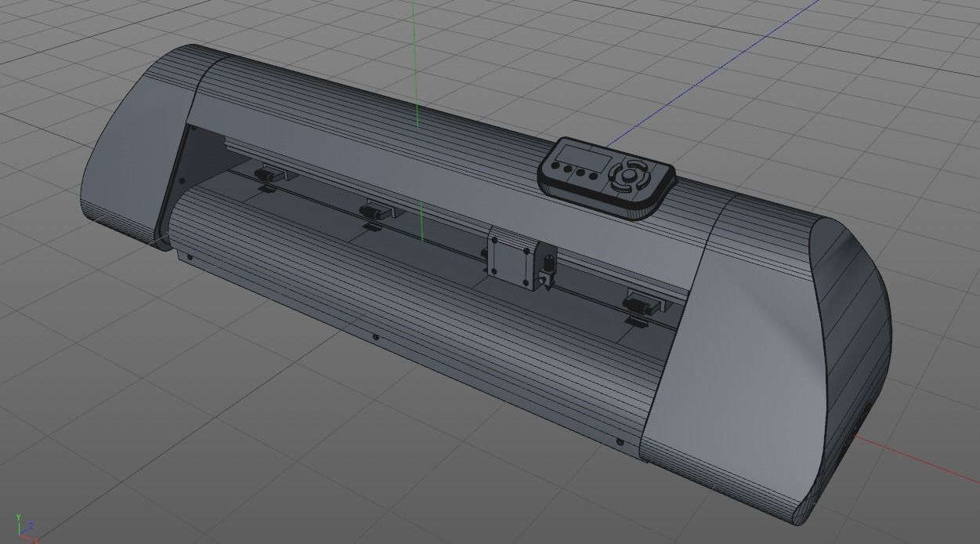Viewport: 980px width, 544px height.
Task: Select the control panel on top of the plotter
Action: point(607,179)
